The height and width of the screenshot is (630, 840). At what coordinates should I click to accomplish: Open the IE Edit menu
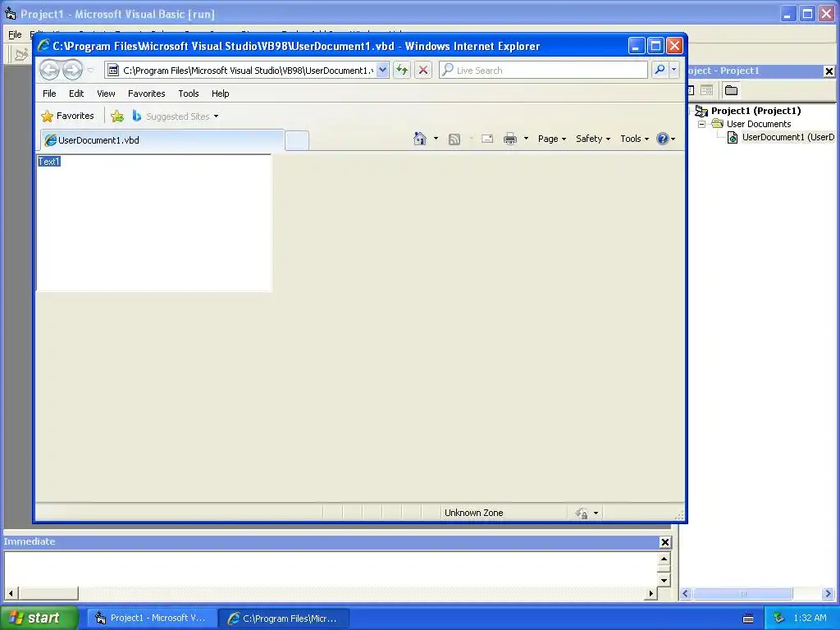[x=76, y=94]
